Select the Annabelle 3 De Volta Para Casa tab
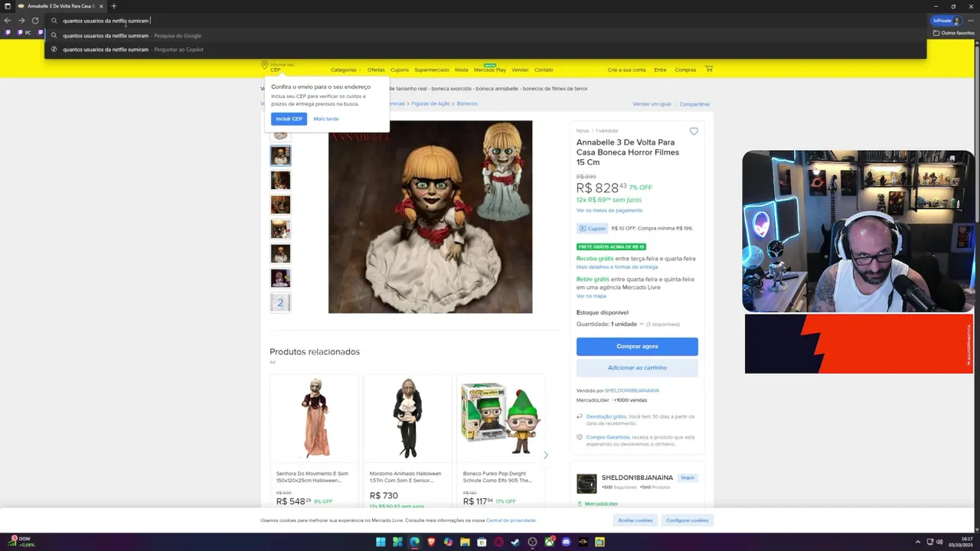 pos(61,6)
